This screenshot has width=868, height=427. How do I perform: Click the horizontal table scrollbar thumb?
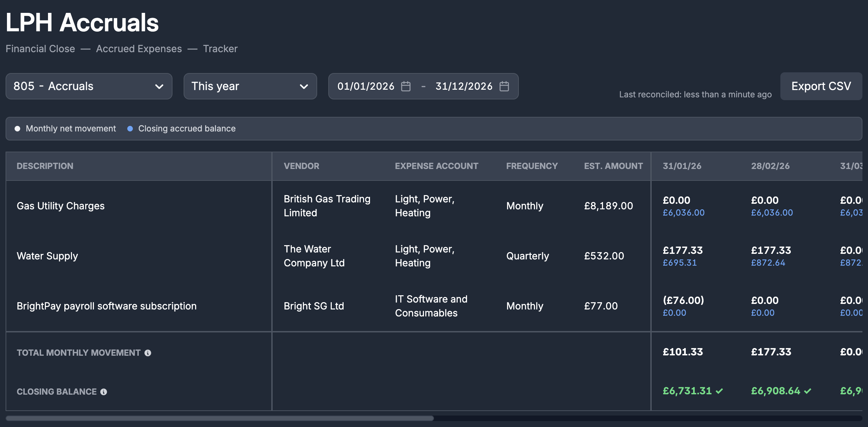(x=220, y=418)
